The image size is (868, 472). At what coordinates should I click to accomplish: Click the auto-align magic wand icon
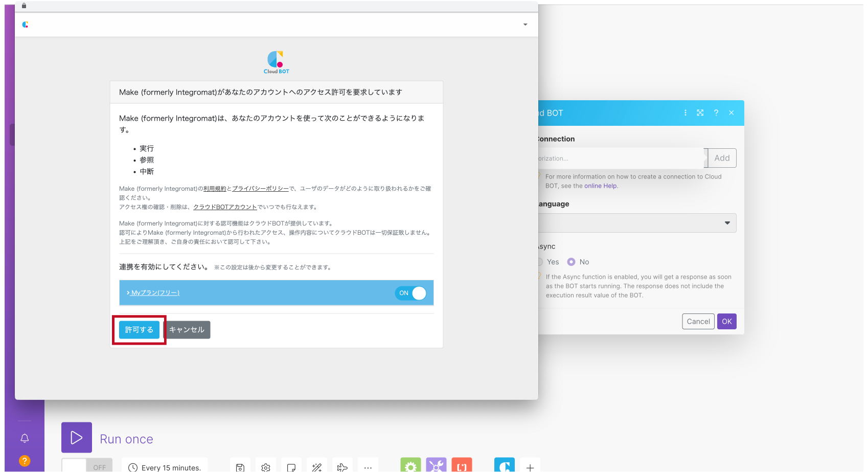coord(317,466)
